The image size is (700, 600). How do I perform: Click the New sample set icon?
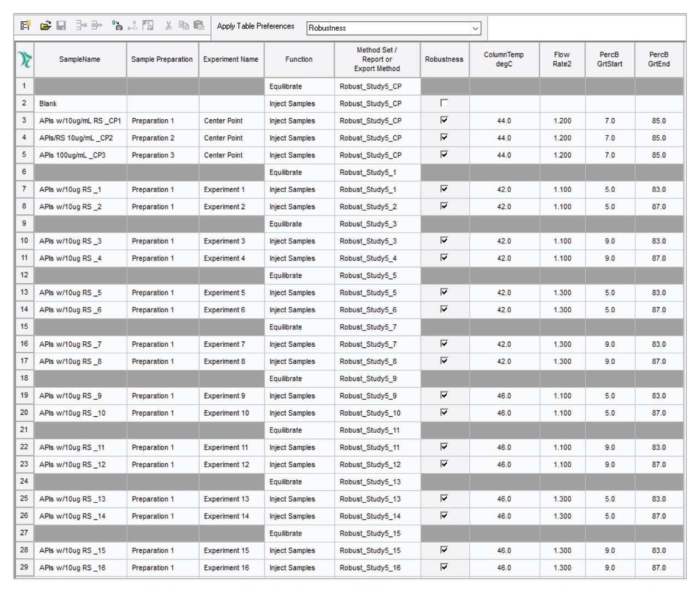25,26
